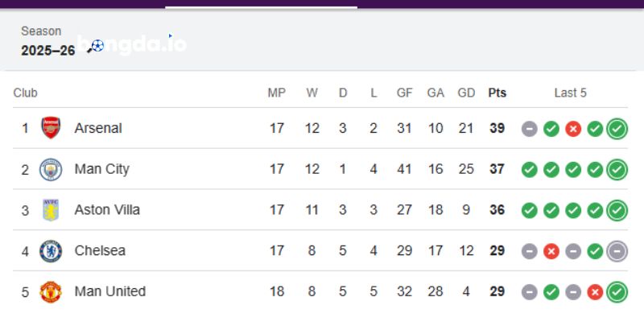Click the Last 5 column header

point(571,93)
